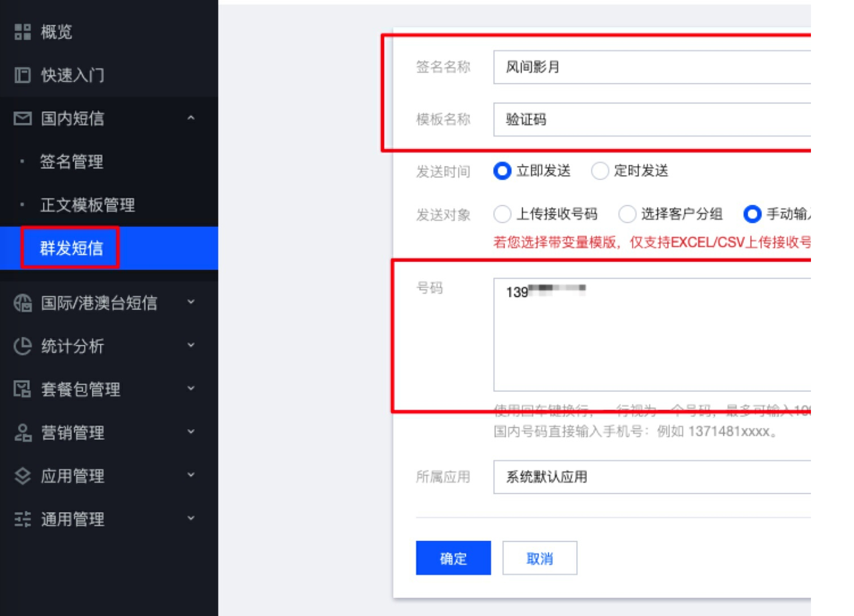Expand 应用管理 chevron arrow

tap(191, 475)
